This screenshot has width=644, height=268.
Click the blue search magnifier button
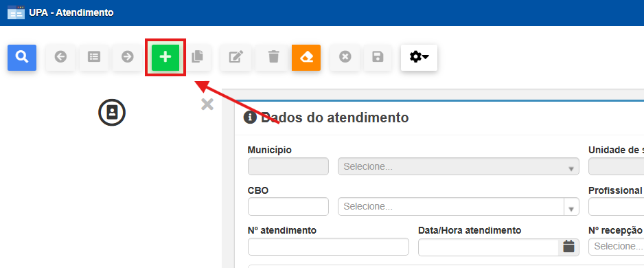point(22,57)
